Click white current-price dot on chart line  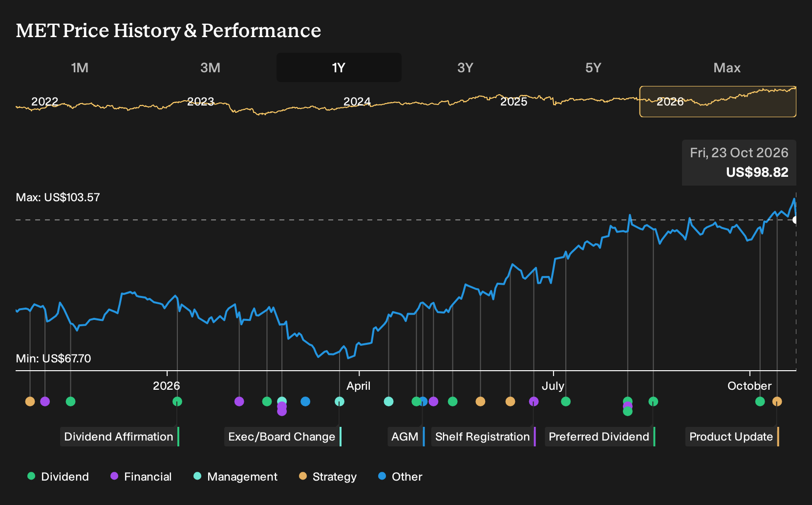[x=795, y=220]
